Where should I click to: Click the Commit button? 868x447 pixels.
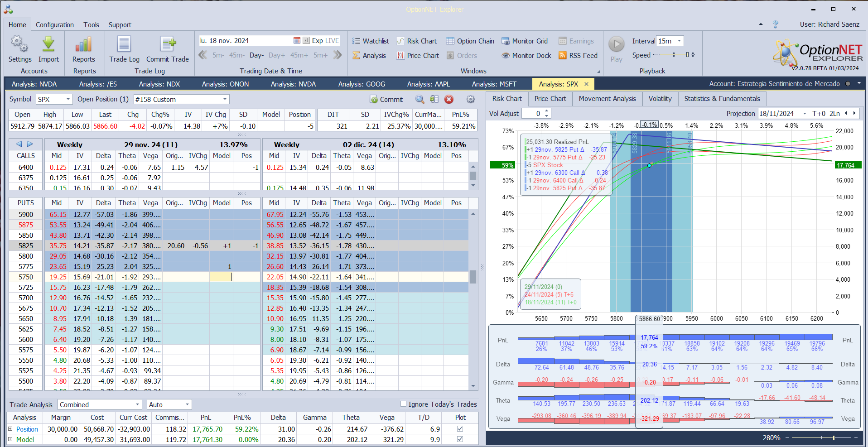click(x=386, y=100)
